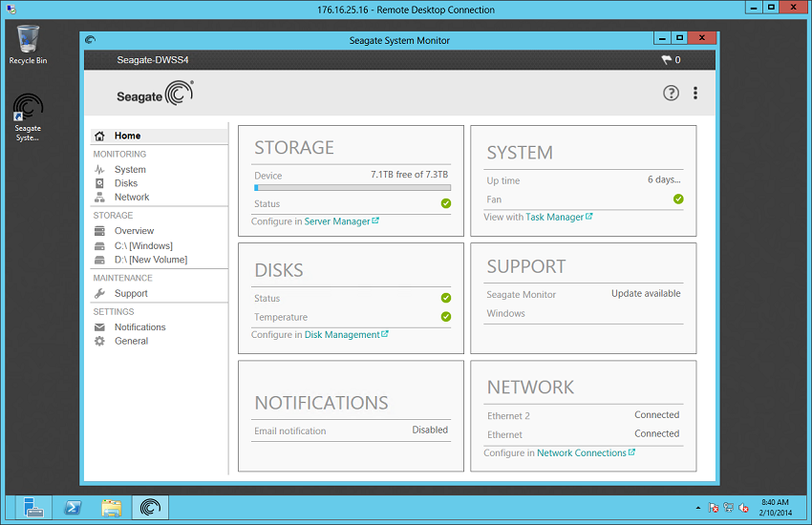Open the help question mark icon

click(671, 94)
